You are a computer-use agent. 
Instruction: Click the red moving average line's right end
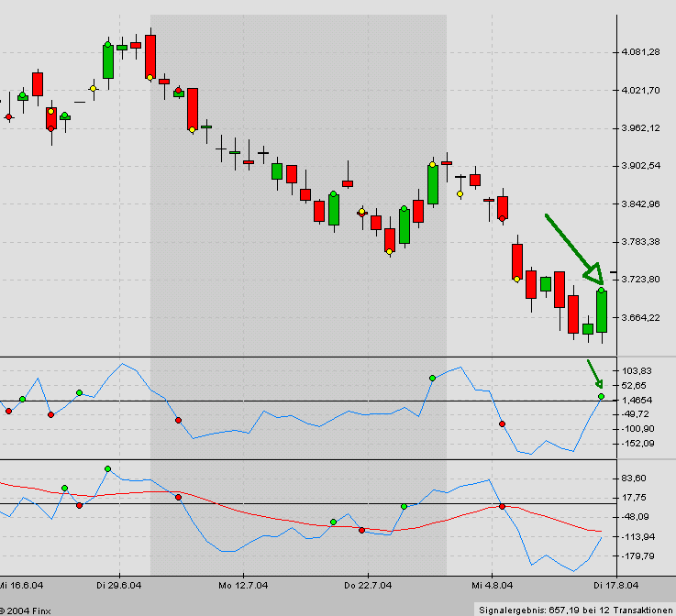[600, 531]
